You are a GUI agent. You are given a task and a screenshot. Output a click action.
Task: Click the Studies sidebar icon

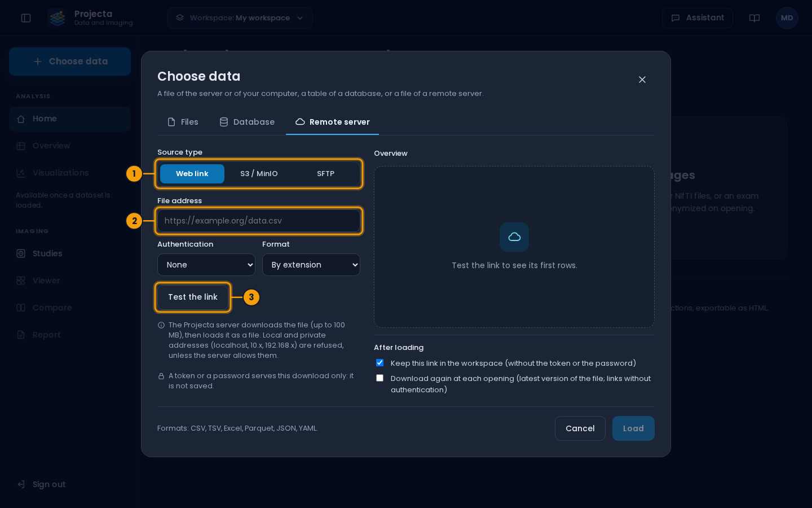coord(21,253)
